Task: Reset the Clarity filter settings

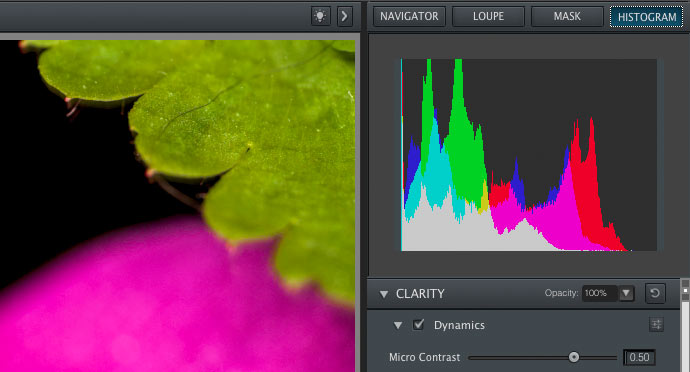Action: click(655, 293)
